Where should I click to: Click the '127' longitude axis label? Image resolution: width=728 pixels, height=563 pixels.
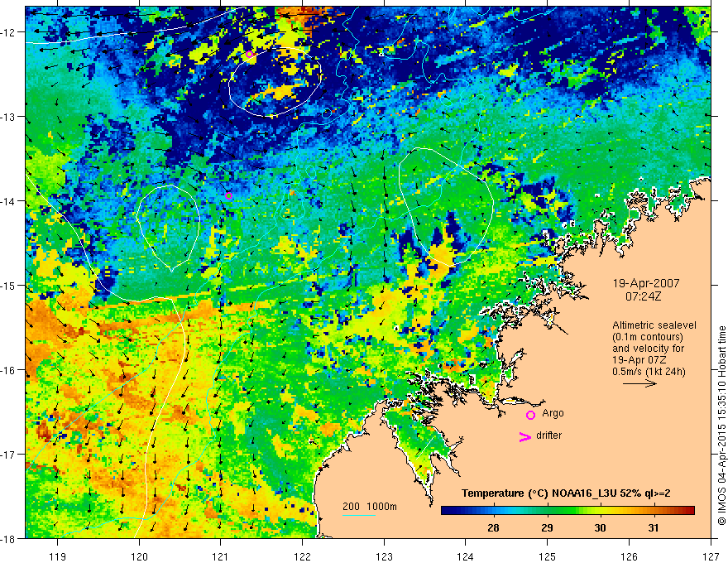(711, 556)
